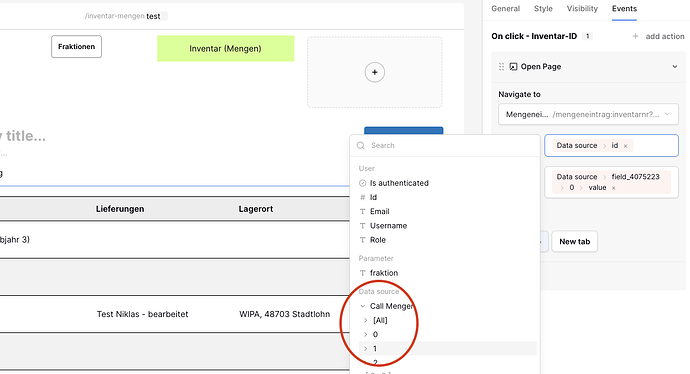Open the Visibility tab
Viewport: 690px width, 374px height.
point(582,9)
